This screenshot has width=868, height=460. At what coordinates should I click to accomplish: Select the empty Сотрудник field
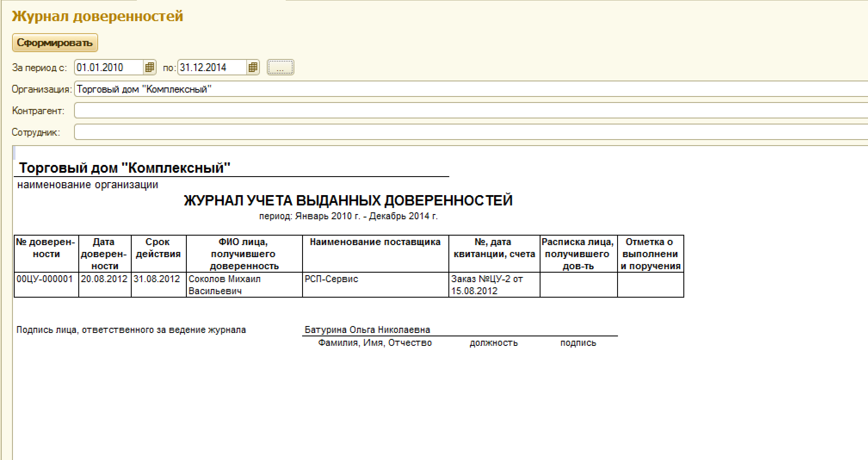(471, 132)
